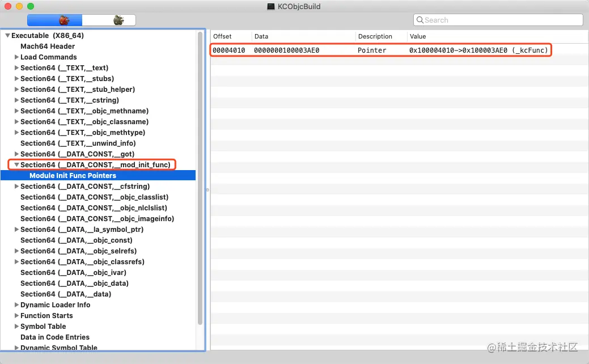Expand the Symbol Table node
589x364 pixels.
(x=16, y=326)
